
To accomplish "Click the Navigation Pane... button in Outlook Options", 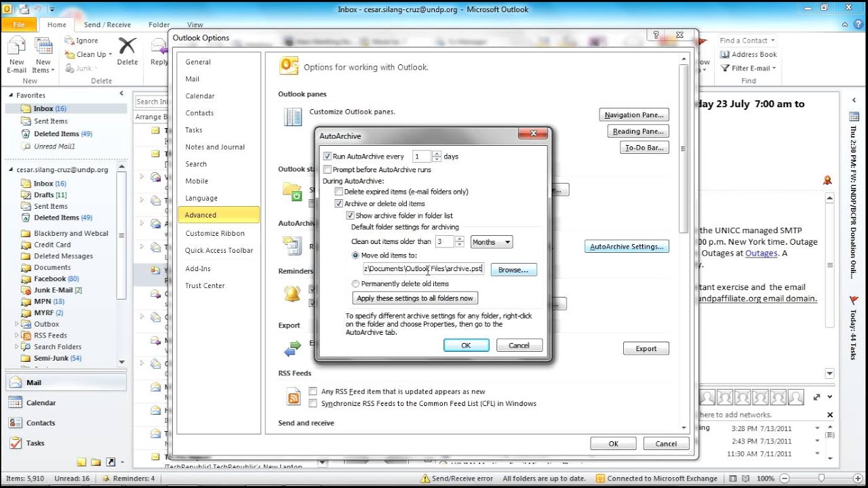I will pyautogui.click(x=634, y=115).
